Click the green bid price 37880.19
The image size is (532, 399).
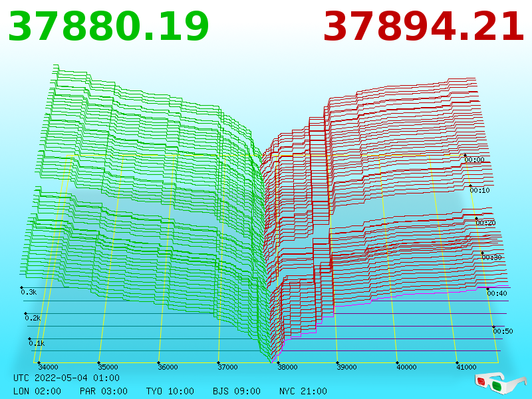click(x=108, y=27)
